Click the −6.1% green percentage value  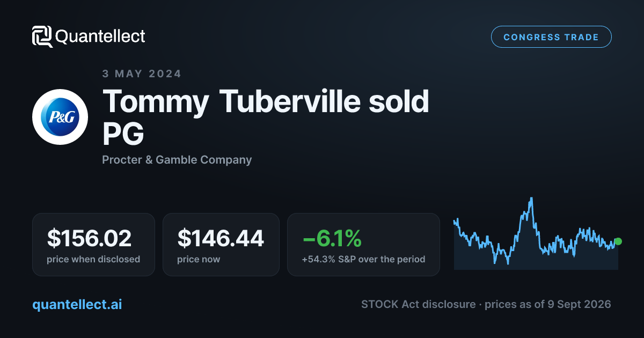click(332, 238)
